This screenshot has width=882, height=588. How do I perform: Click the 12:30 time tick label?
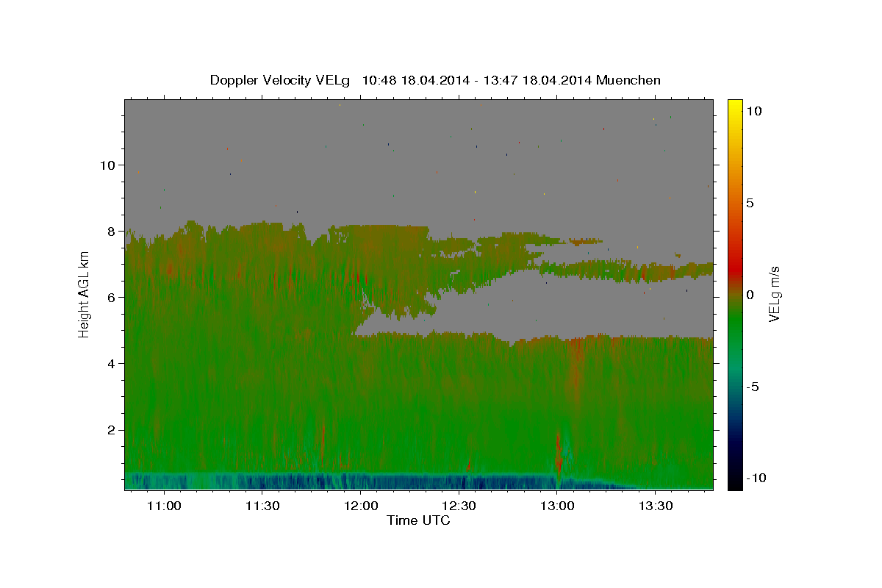459,506
